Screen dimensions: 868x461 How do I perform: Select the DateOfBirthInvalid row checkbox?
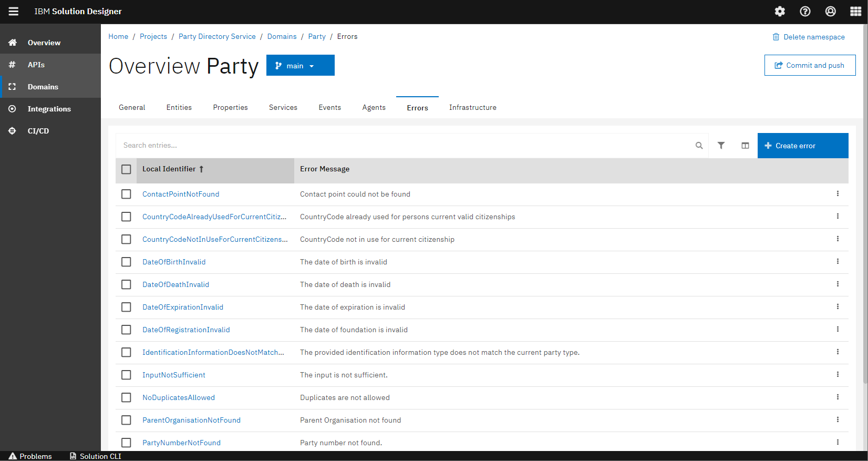click(x=126, y=262)
